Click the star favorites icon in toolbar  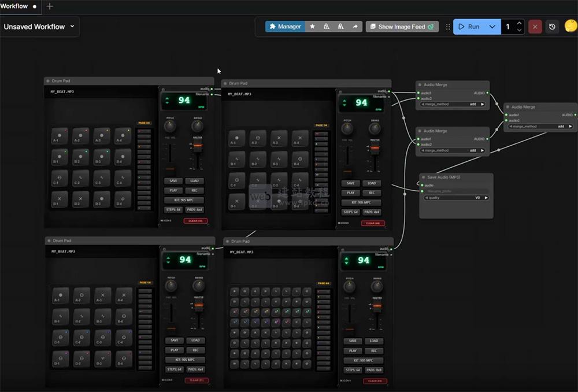312,27
